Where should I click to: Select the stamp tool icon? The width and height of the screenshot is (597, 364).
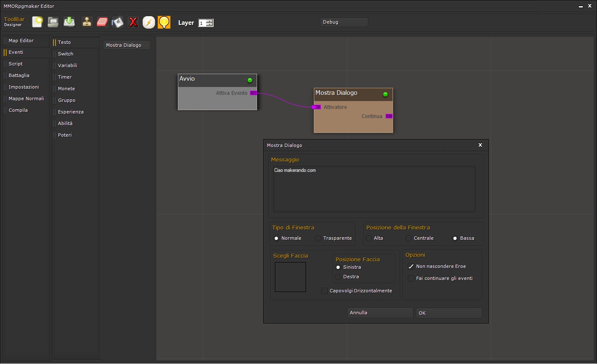coord(87,22)
